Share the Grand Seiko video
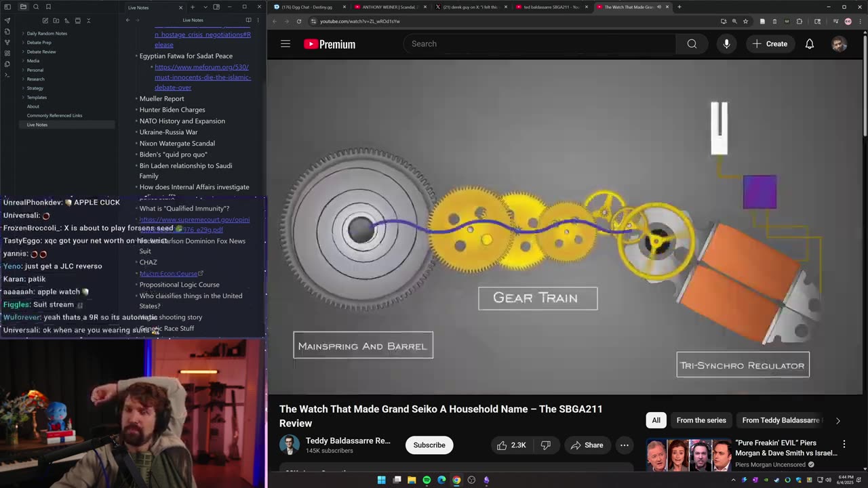868x488 pixels. pyautogui.click(x=587, y=445)
